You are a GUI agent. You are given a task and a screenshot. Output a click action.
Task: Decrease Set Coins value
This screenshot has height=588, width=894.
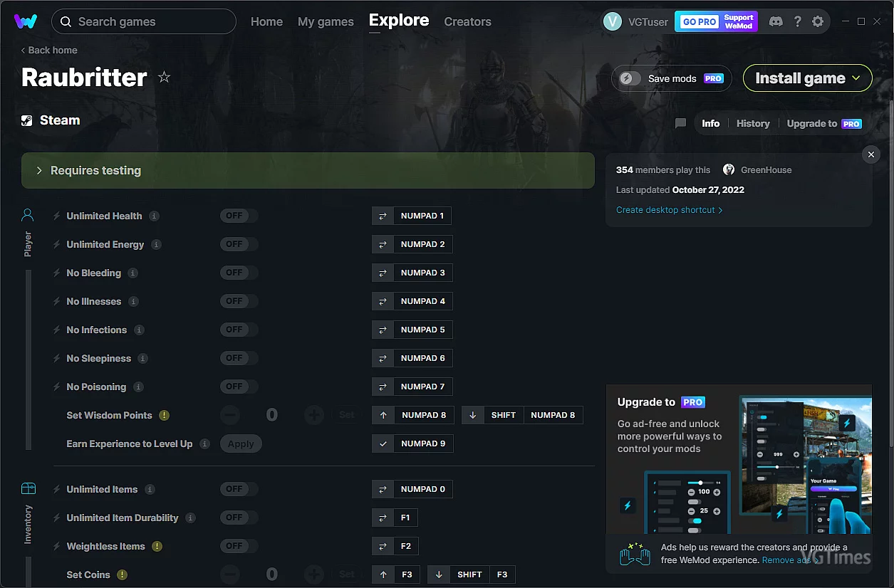(x=229, y=574)
